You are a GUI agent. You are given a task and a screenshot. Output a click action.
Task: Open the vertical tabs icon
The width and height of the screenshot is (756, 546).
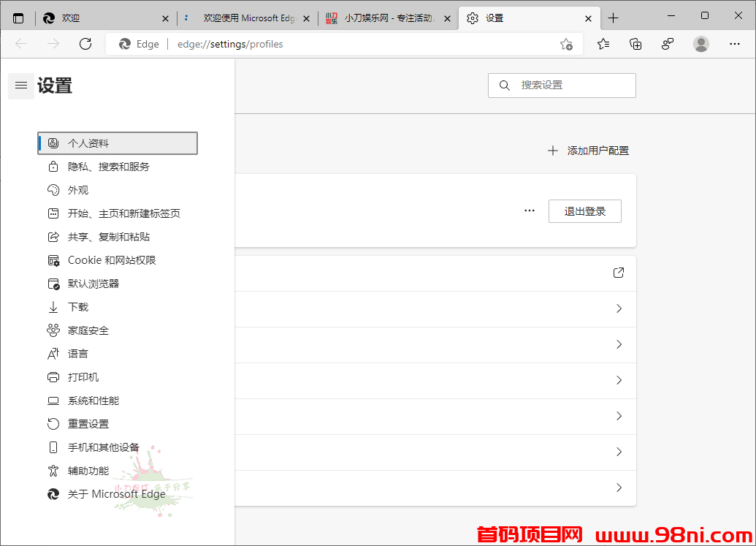click(x=18, y=18)
